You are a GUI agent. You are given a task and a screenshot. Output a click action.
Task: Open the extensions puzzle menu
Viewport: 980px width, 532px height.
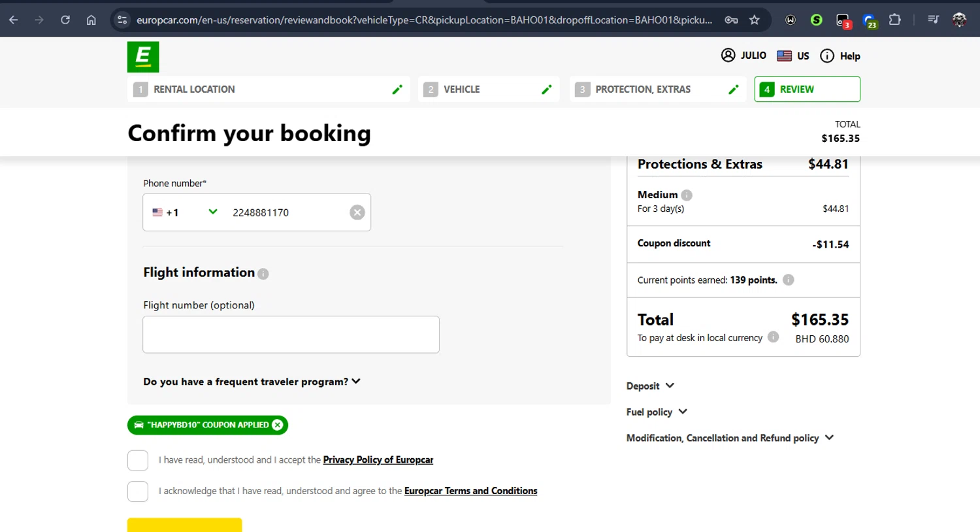[895, 20]
